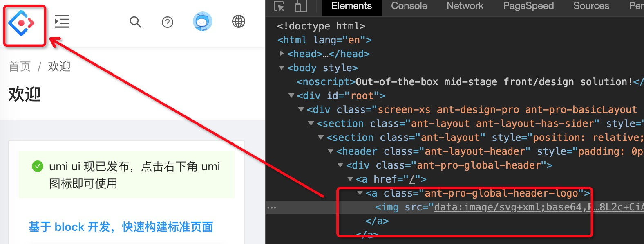This screenshot has width=644, height=244.
Task: Collapse the ant-pro-global-header-logo anchor node
Action: pyautogui.click(x=360, y=193)
